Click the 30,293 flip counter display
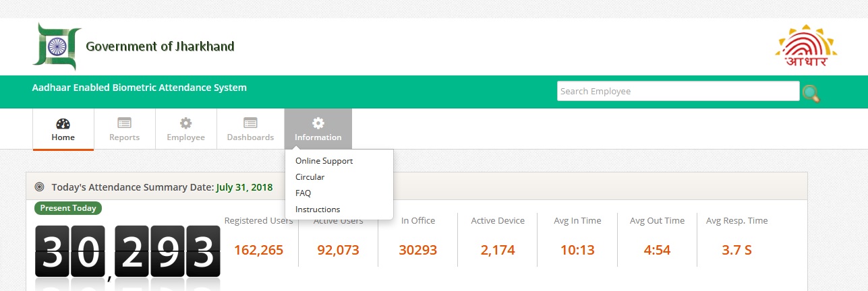This screenshot has height=291, width=868. (x=127, y=249)
